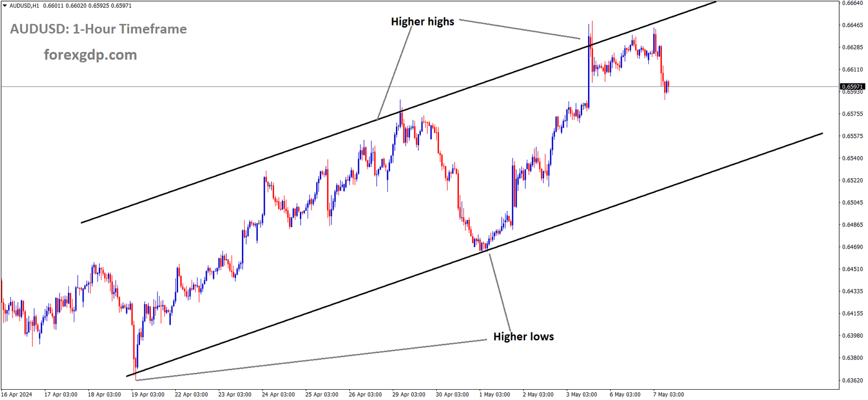Click the '1 May 03:00' date label
868x400 pixels.
495,395
